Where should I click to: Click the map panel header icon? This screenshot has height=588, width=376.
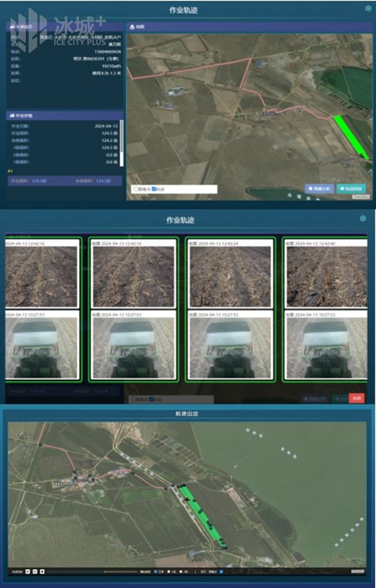[x=132, y=27]
